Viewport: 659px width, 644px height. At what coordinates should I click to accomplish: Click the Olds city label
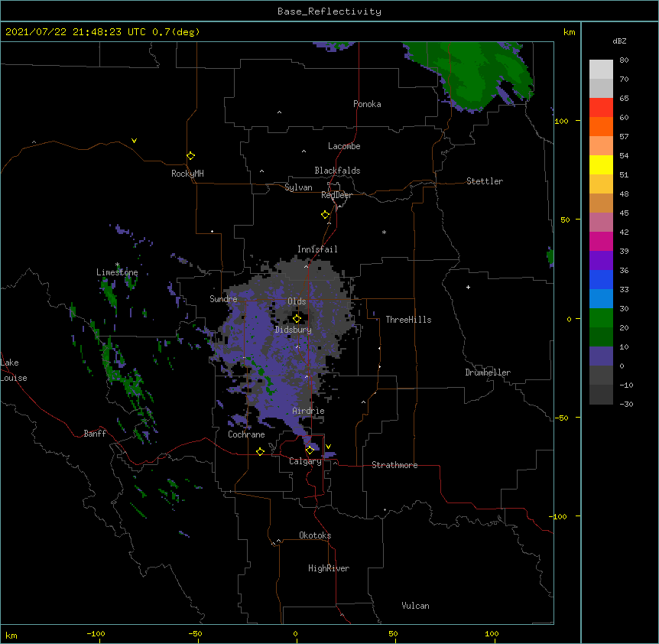[297, 301]
